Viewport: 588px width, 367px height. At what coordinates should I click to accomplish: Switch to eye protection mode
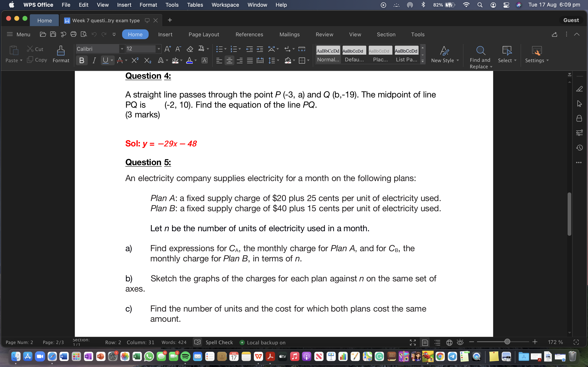pos(460,342)
